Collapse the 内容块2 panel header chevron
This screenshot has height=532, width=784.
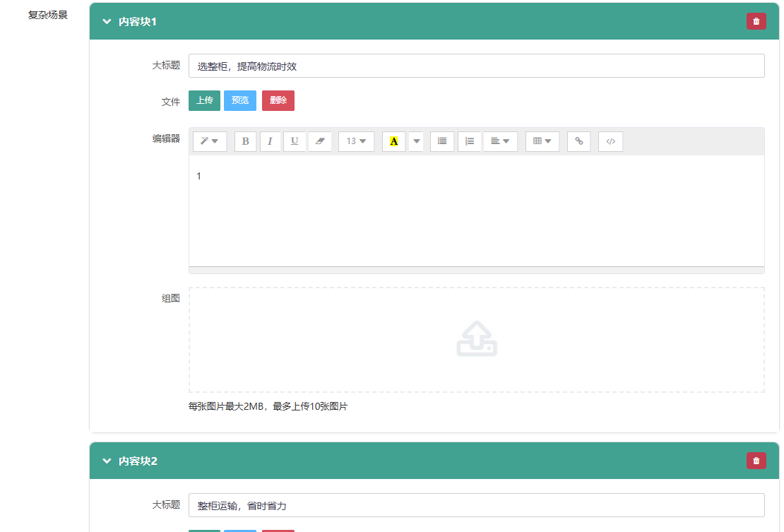[107, 461]
